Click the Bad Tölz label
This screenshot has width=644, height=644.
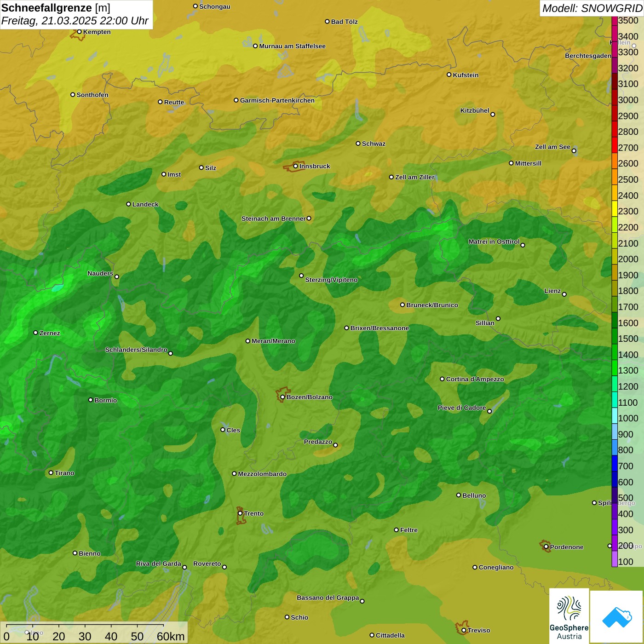tap(344, 22)
